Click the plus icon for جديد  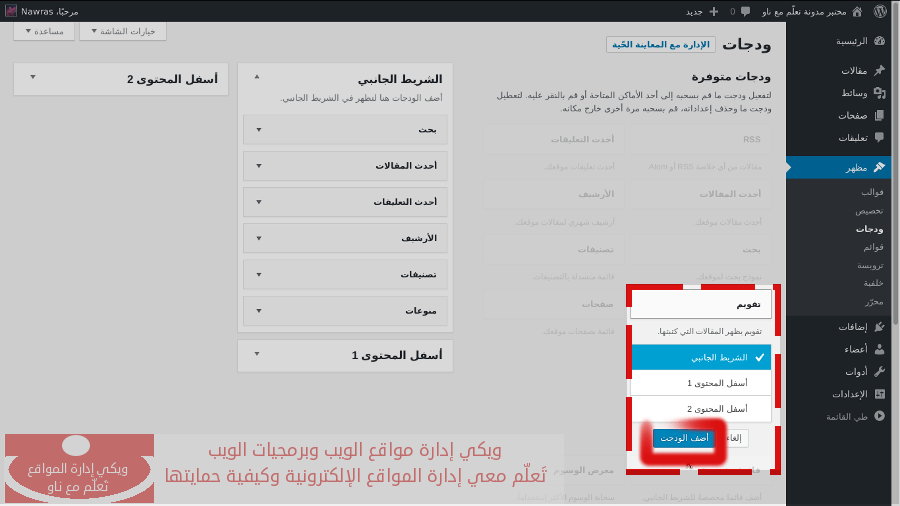[713, 11]
